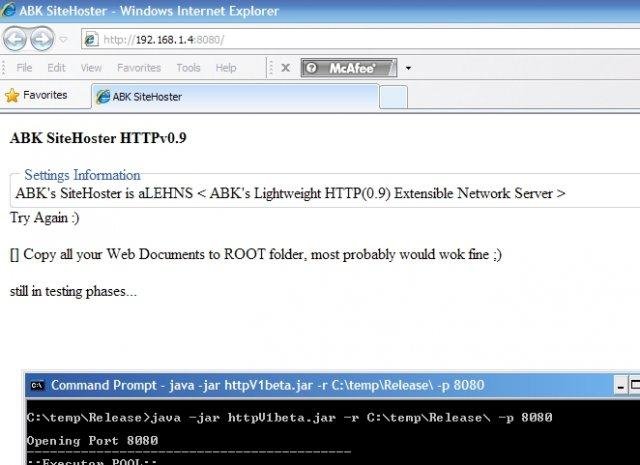Click the Copy all your Web Documents line
This screenshot has height=465, width=640.
pyautogui.click(x=256, y=254)
